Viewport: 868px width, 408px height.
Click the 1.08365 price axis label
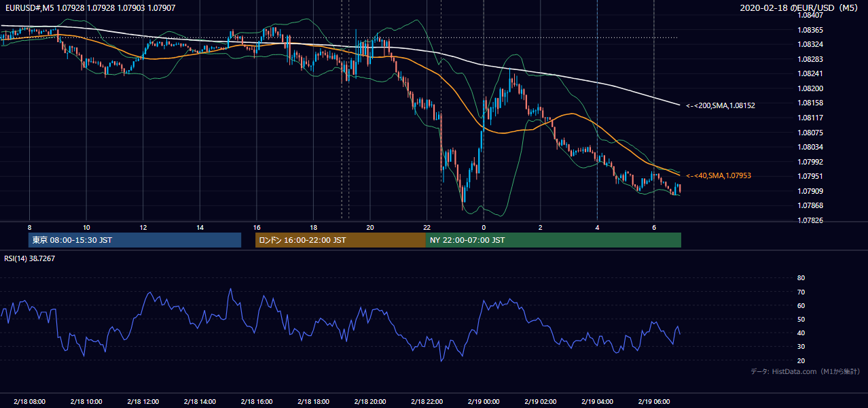click(x=810, y=30)
